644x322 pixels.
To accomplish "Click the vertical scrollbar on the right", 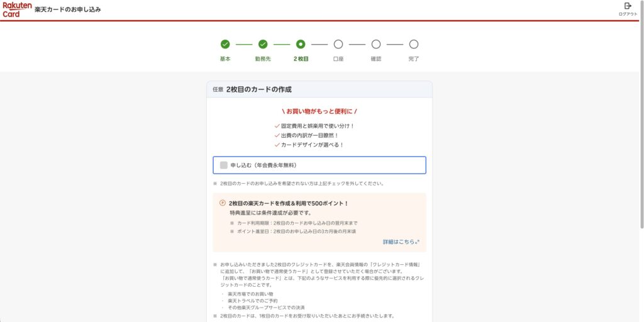I will pyautogui.click(x=641, y=126).
